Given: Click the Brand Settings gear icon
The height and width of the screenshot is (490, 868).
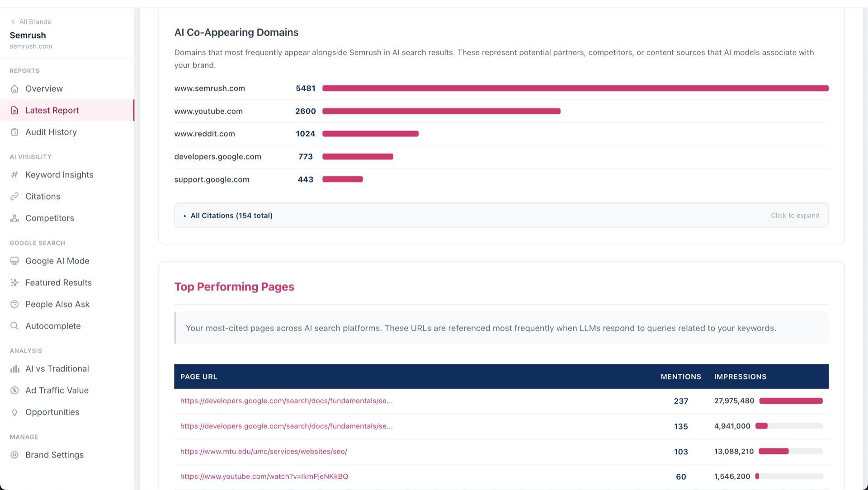Looking at the screenshot, I should [14, 455].
